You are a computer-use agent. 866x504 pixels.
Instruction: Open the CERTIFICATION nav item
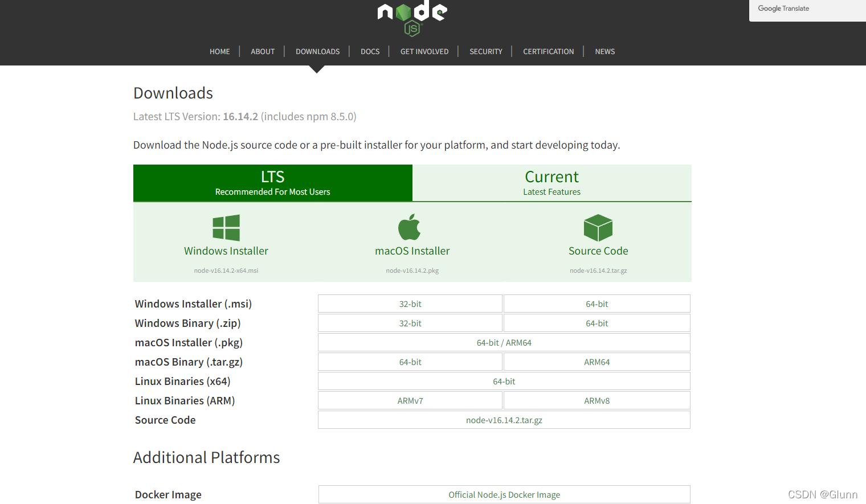[x=549, y=51]
